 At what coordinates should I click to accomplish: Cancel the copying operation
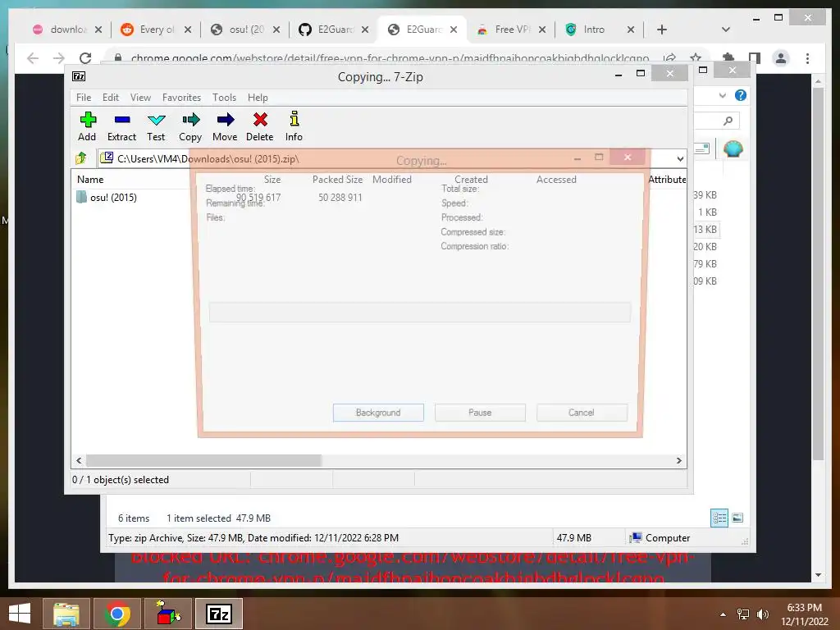click(x=582, y=413)
